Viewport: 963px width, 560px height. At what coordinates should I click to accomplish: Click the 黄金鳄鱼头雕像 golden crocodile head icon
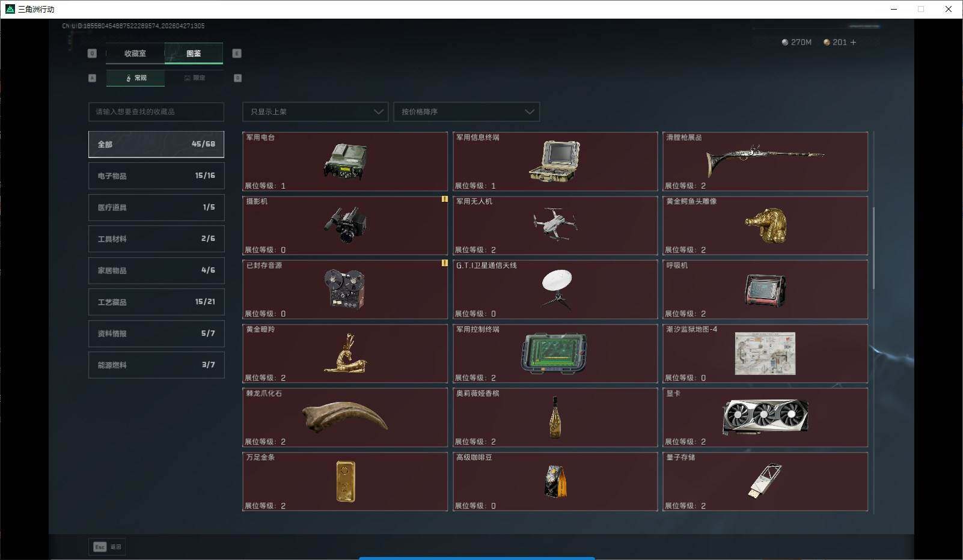click(765, 226)
